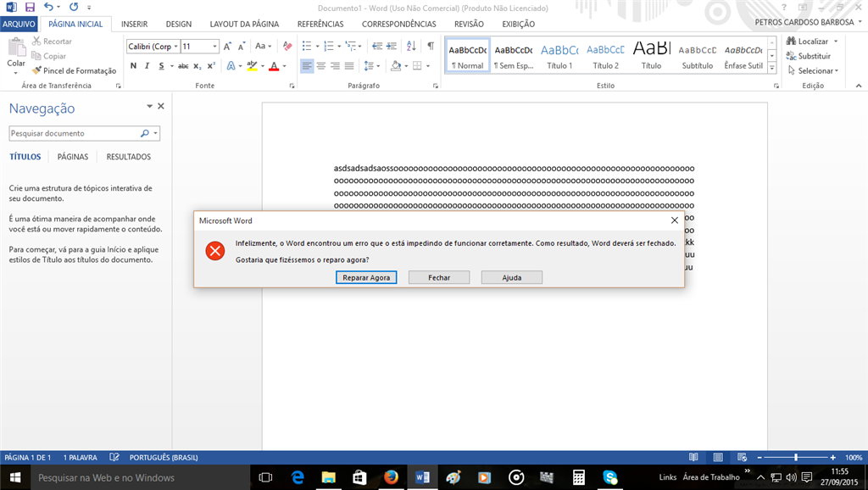The width and height of the screenshot is (868, 490).
Task: Click the Pincel de Formatação brush icon
Action: [36, 70]
